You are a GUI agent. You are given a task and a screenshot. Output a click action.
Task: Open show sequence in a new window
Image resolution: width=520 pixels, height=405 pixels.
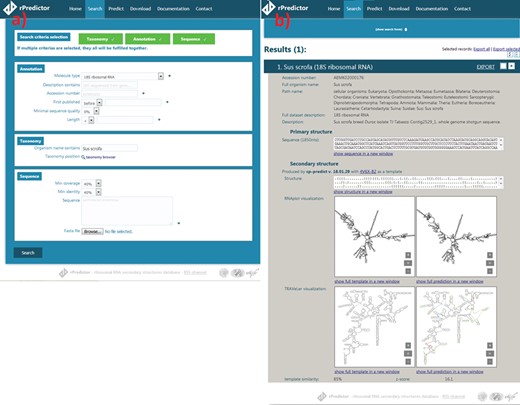tap(363, 154)
